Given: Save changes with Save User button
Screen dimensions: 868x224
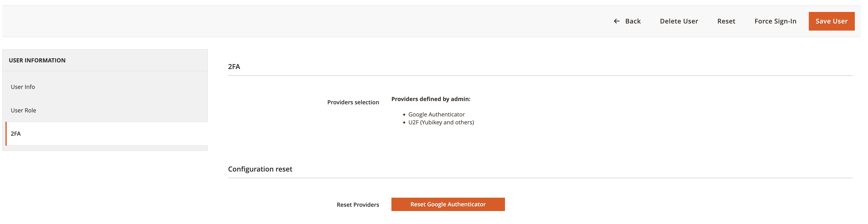Looking at the screenshot, I should click(x=831, y=21).
